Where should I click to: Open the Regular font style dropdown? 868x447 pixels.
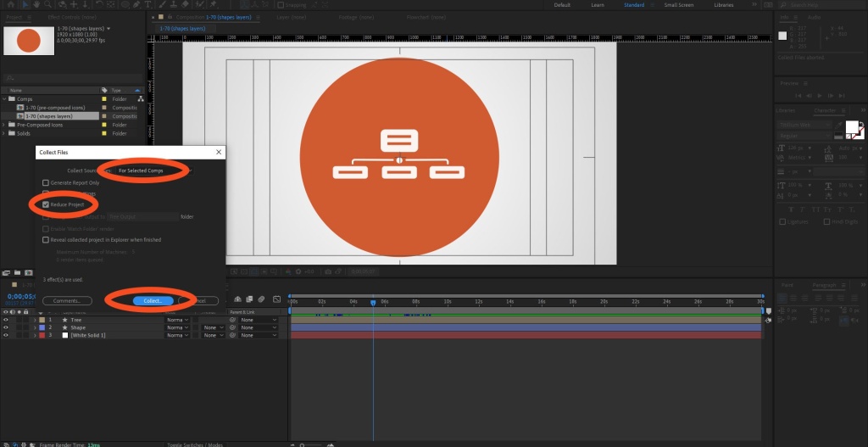click(x=804, y=136)
